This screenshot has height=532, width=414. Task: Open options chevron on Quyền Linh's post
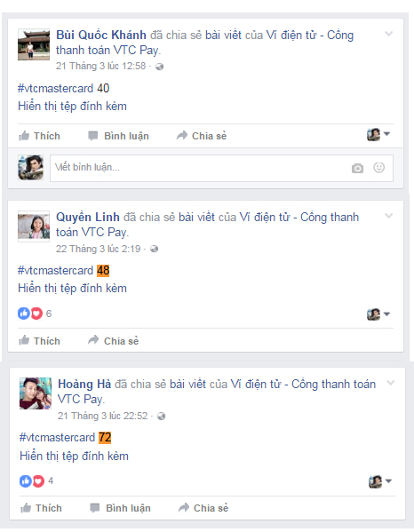pyautogui.click(x=389, y=216)
